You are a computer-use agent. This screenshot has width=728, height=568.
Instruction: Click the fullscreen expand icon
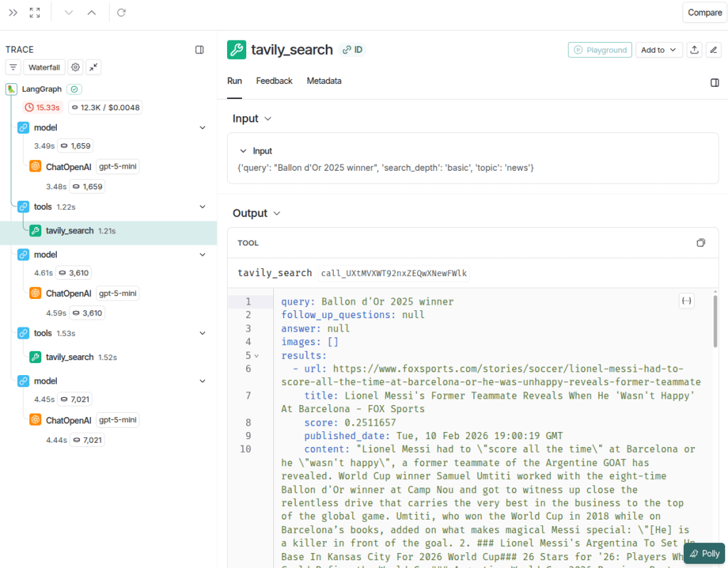35,13
